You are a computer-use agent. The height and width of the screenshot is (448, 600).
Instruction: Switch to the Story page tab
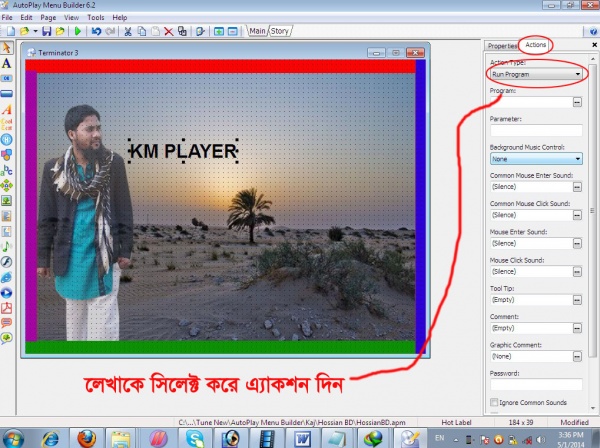point(280,31)
